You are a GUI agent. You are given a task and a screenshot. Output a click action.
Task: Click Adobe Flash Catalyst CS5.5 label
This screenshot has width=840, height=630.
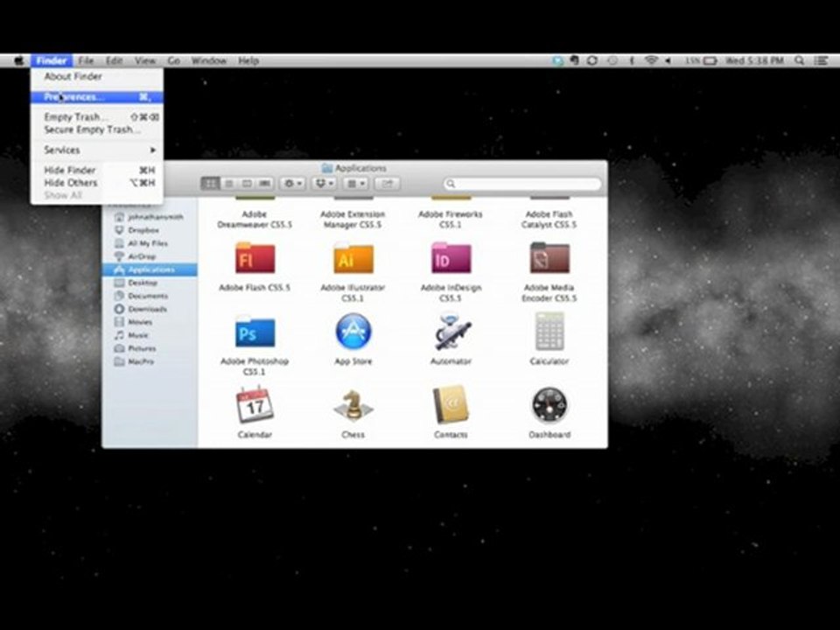[x=549, y=219]
